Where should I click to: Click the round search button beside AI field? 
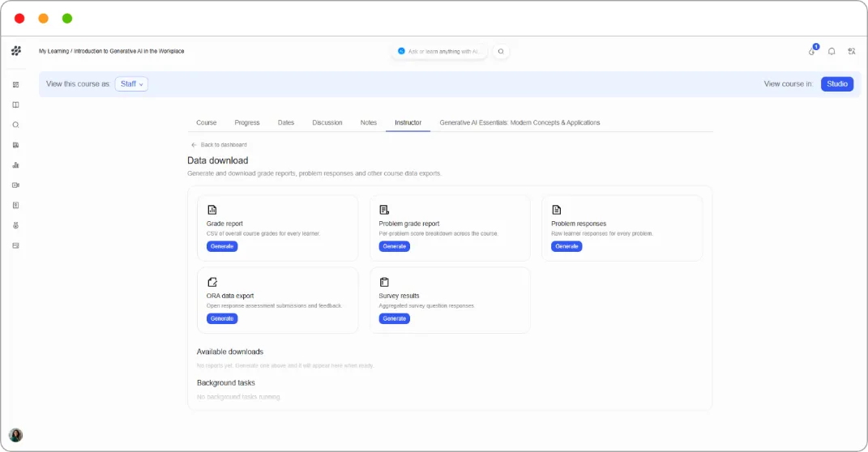(x=501, y=52)
